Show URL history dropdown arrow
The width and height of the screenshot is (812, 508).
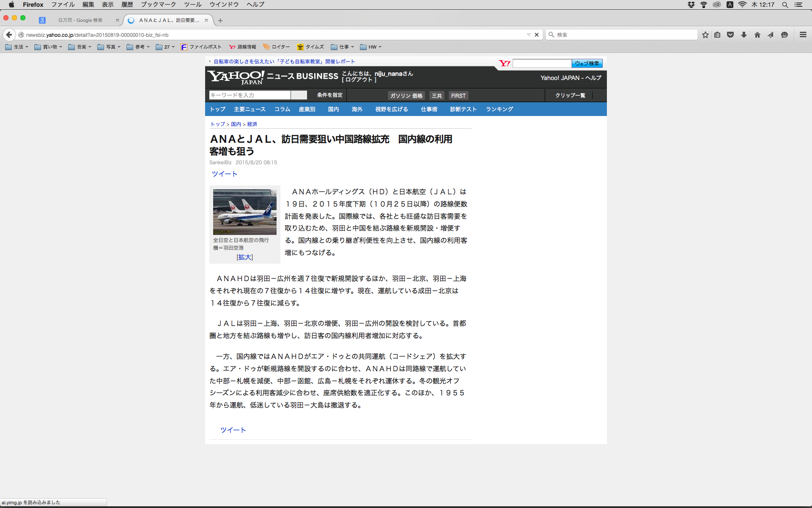click(529, 35)
